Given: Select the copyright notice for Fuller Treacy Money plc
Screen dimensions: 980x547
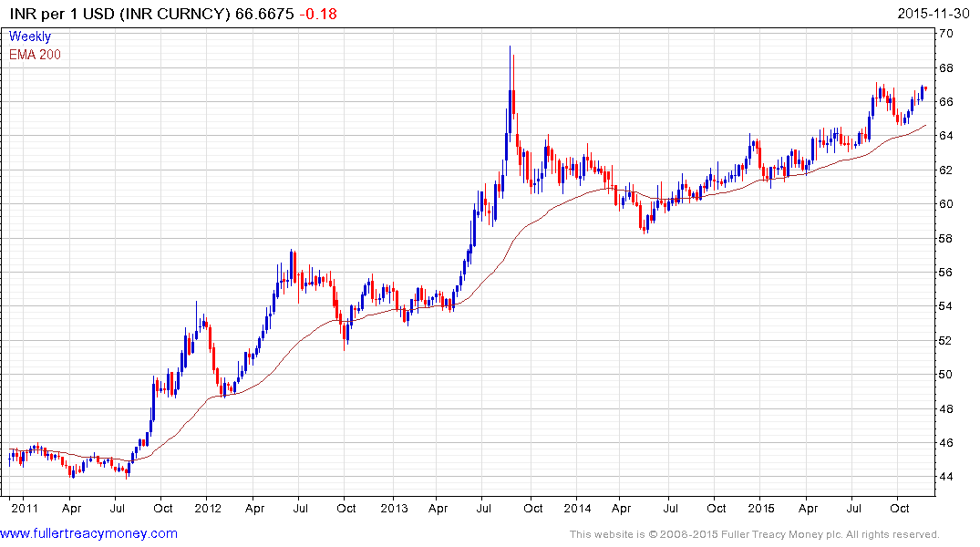Looking at the screenshot, I should pyautogui.click(x=755, y=534).
